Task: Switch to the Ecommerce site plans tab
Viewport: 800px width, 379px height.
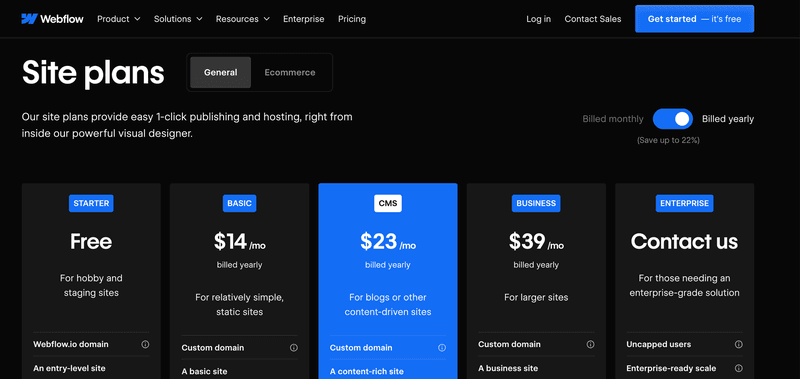Action: tap(290, 72)
